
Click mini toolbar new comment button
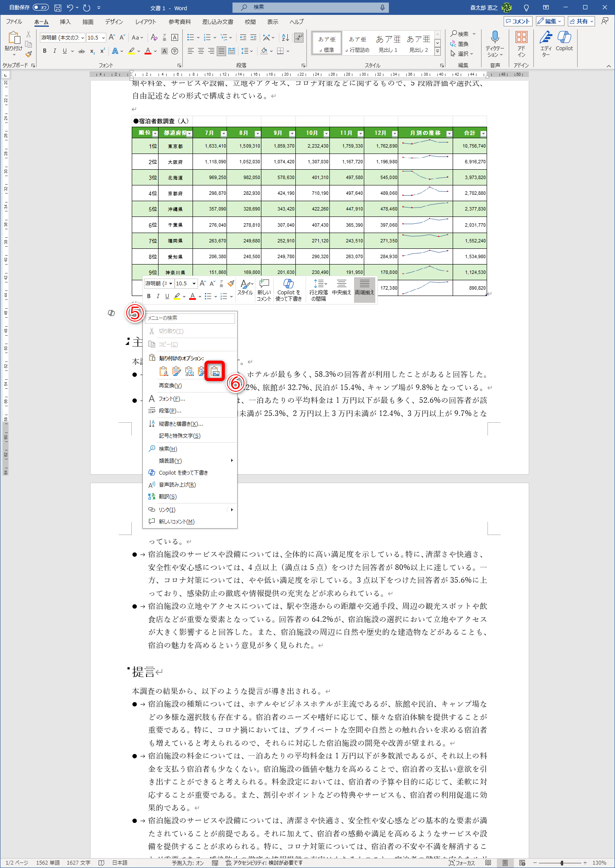pyautogui.click(x=264, y=290)
